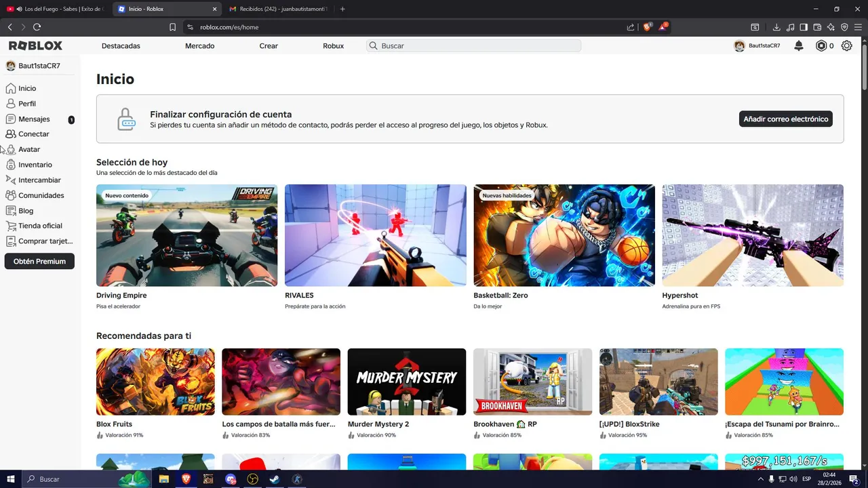Open the RIVALES game thumbnail

(x=375, y=235)
